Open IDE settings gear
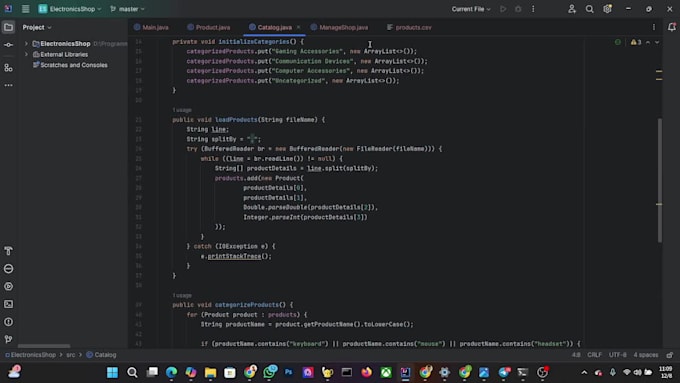Image resolution: width=680 pixels, height=383 pixels. pyautogui.click(x=607, y=9)
